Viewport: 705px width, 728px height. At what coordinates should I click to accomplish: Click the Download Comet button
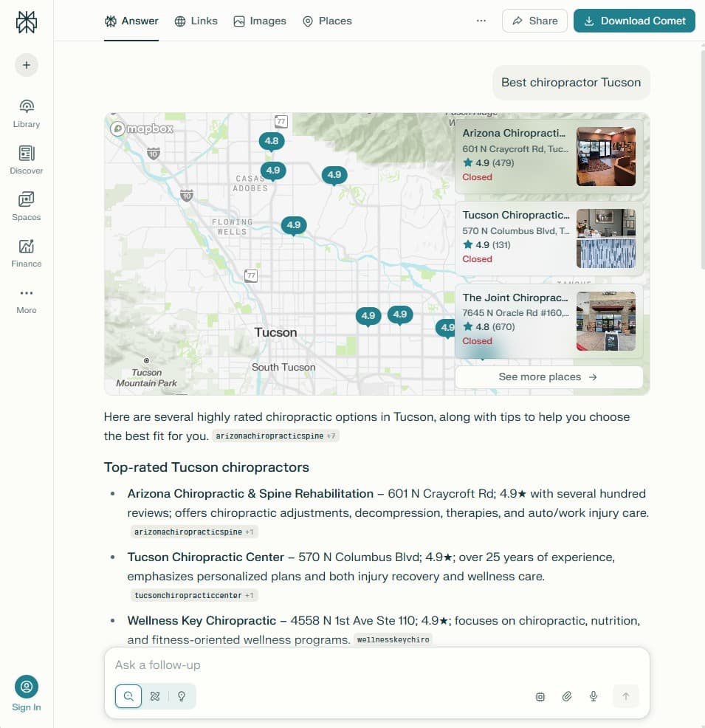coord(633,21)
